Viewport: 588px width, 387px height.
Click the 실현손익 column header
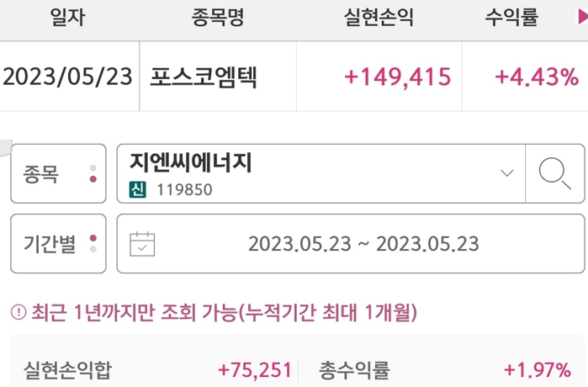pos(379,18)
